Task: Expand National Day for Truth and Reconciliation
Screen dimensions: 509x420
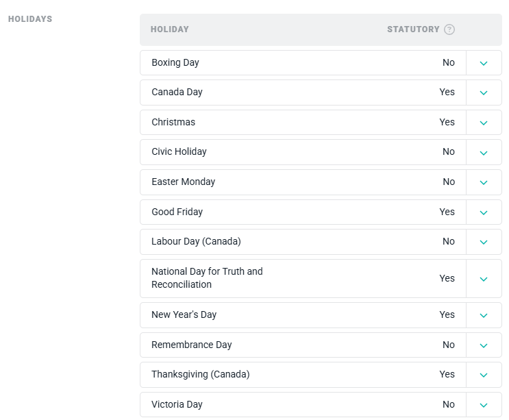Action: tap(484, 279)
